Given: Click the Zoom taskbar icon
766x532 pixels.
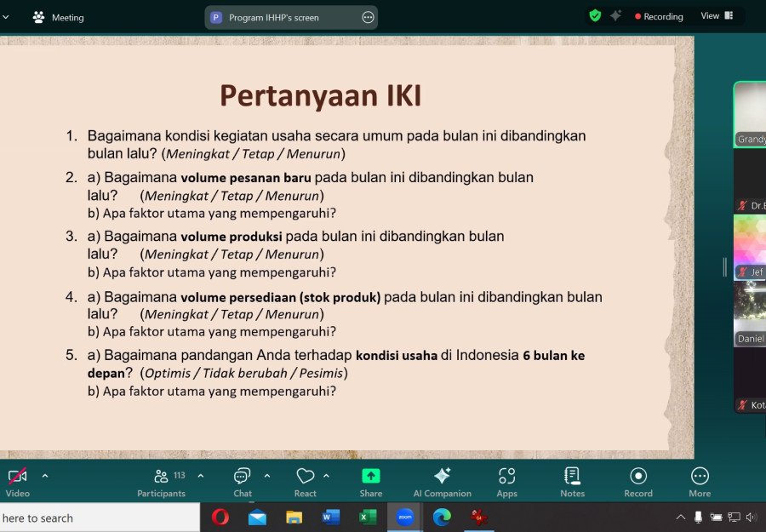Looking at the screenshot, I should pyautogui.click(x=404, y=517).
